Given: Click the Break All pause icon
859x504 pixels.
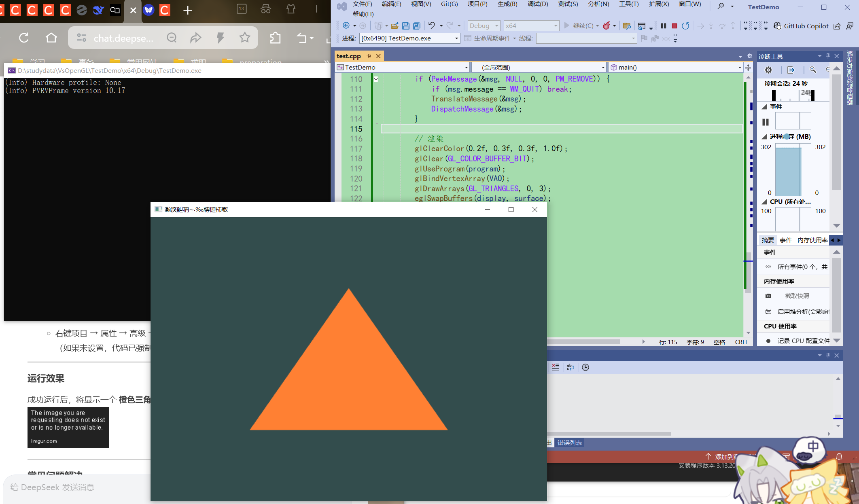Looking at the screenshot, I should pos(664,26).
